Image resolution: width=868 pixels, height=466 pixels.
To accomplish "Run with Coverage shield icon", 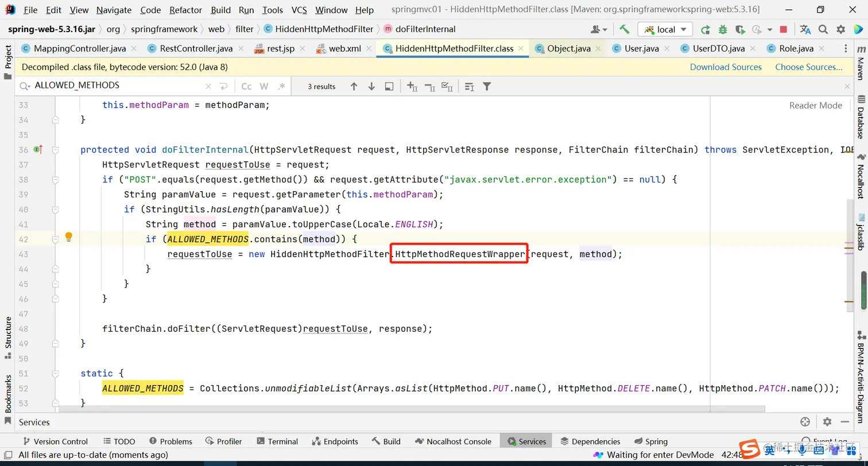I will click(740, 29).
